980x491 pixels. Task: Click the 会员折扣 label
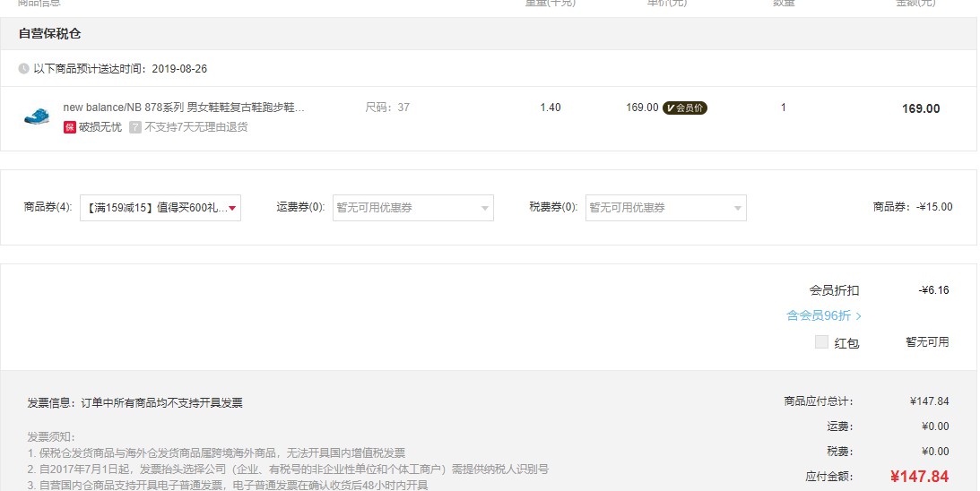[835, 290]
